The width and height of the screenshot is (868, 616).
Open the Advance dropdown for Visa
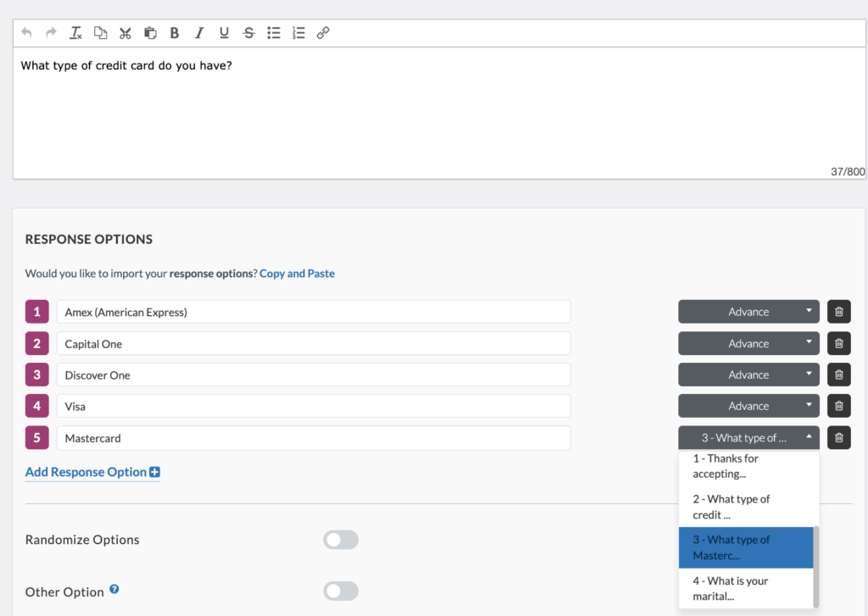click(748, 406)
